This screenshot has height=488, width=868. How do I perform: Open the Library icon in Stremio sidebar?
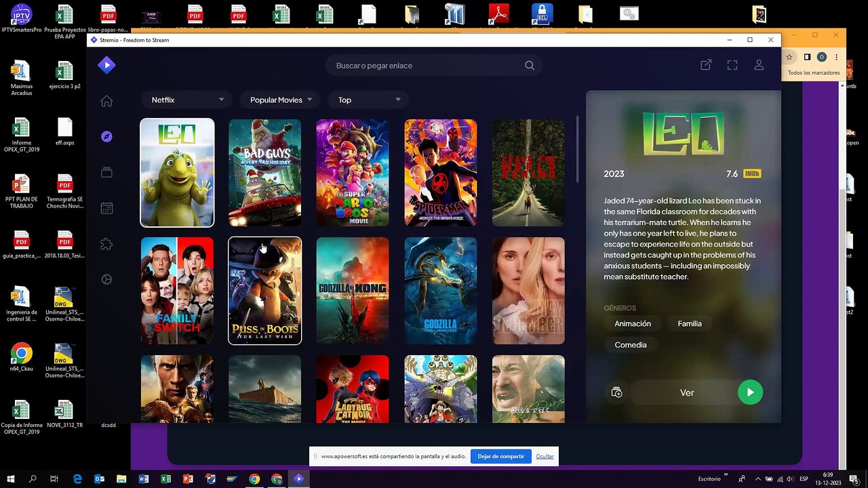[106, 172]
